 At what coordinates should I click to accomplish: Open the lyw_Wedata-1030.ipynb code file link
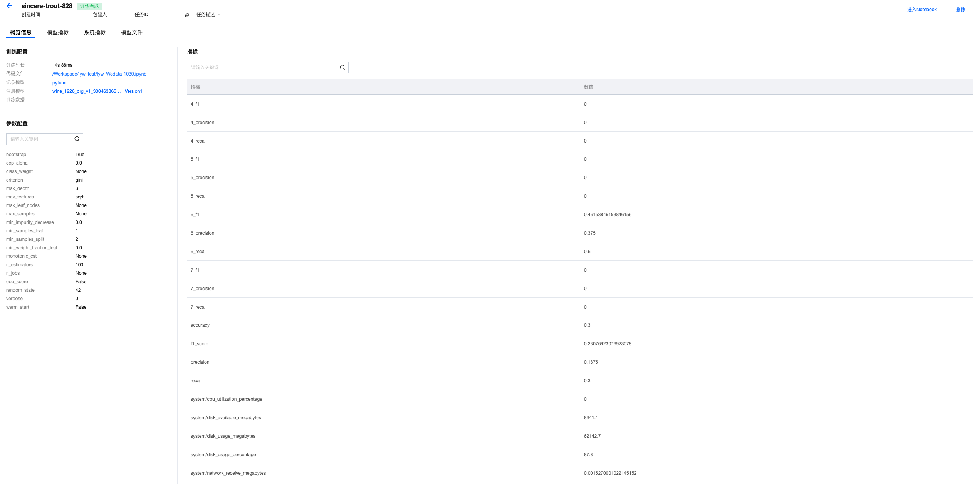tap(99, 74)
